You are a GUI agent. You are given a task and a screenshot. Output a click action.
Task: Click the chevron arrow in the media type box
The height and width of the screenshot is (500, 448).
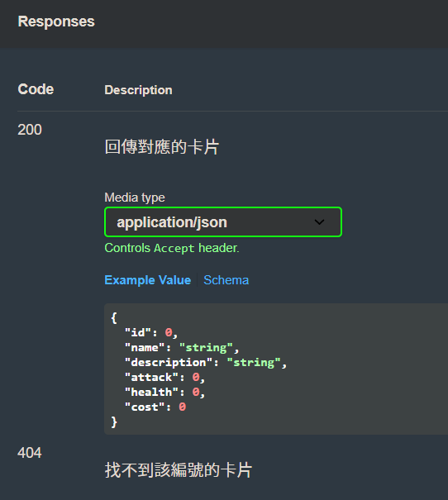(319, 222)
